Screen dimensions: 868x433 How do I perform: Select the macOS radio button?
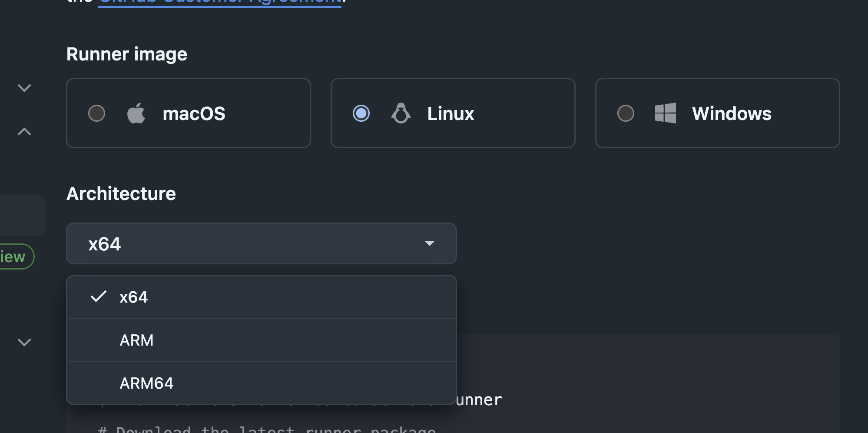point(96,113)
